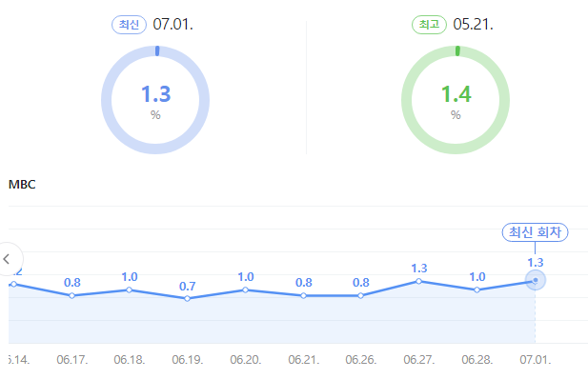Click the highlighted 07.01. data point
This screenshot has height=379, width=588.
536,280
